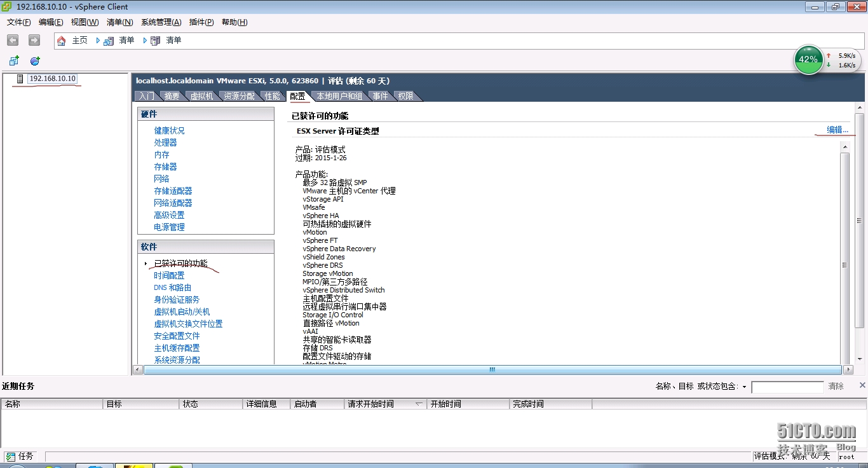Open 存储适配器 link

point(173,191)
